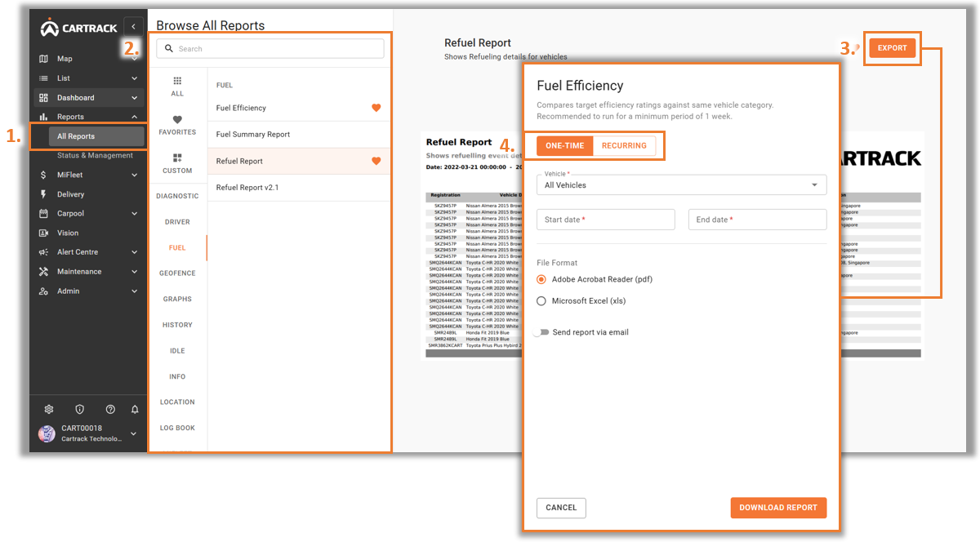
Task: Select the GEOFENCE category
Action: coord(177,273)
